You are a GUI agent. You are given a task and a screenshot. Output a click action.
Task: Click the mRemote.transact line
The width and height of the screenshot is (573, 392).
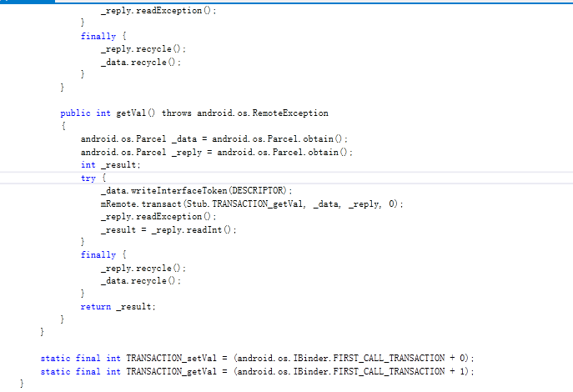[x=252, y=204]
